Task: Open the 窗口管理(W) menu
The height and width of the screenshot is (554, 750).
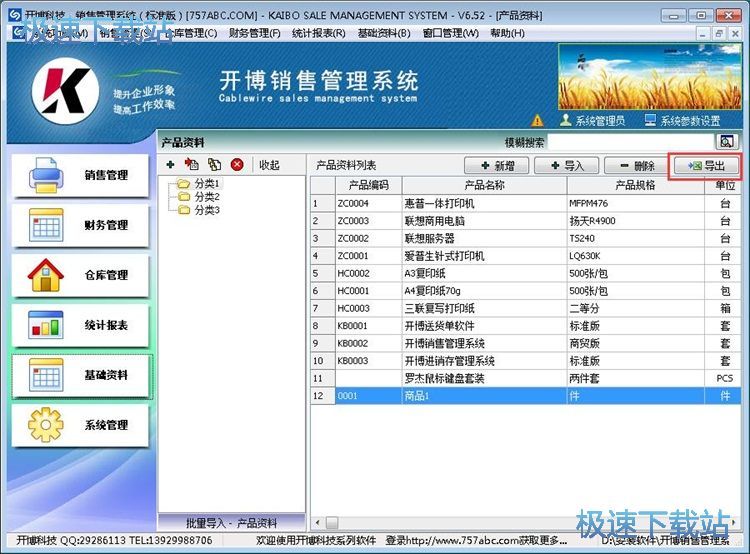Action: 451,33
